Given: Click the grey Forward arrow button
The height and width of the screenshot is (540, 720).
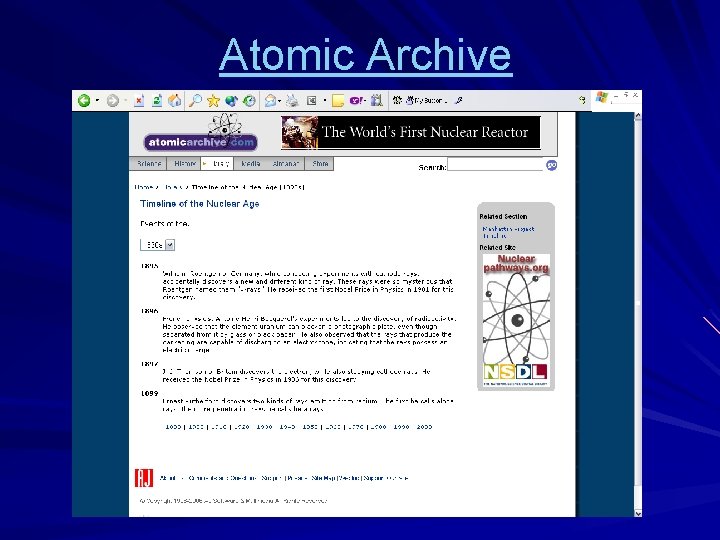Looking at the screenshot, I should pyautogui.click(x=112, y=100).
